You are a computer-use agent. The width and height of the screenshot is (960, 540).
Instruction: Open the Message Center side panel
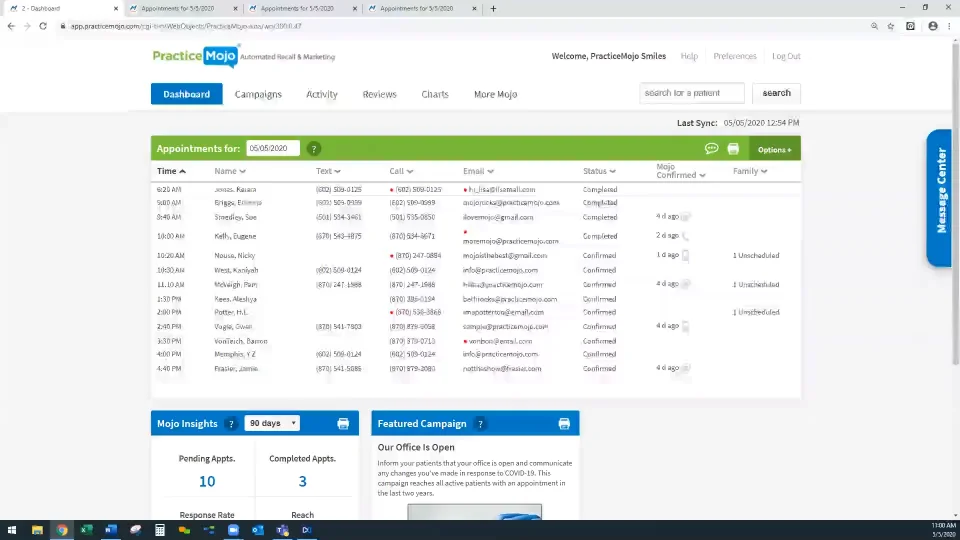point(940,198)
